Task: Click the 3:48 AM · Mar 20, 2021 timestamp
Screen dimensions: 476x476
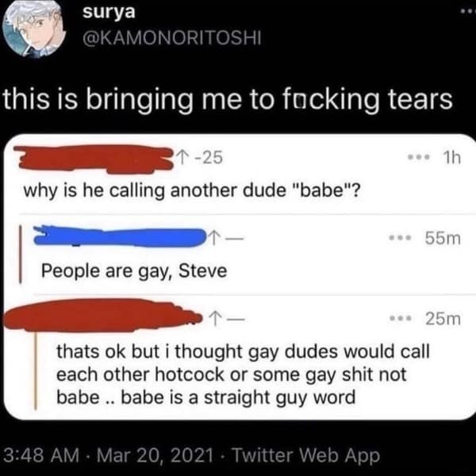Action: (x=108, y=455)
